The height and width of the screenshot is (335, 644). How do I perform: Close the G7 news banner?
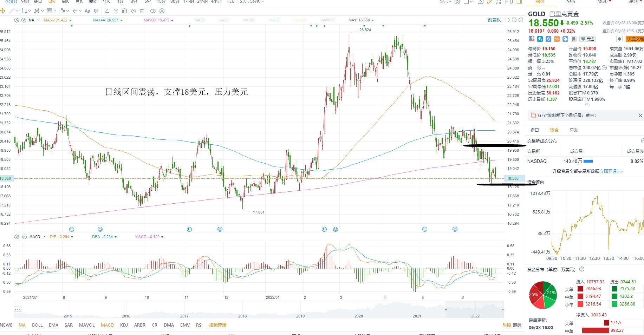point(640,116)
